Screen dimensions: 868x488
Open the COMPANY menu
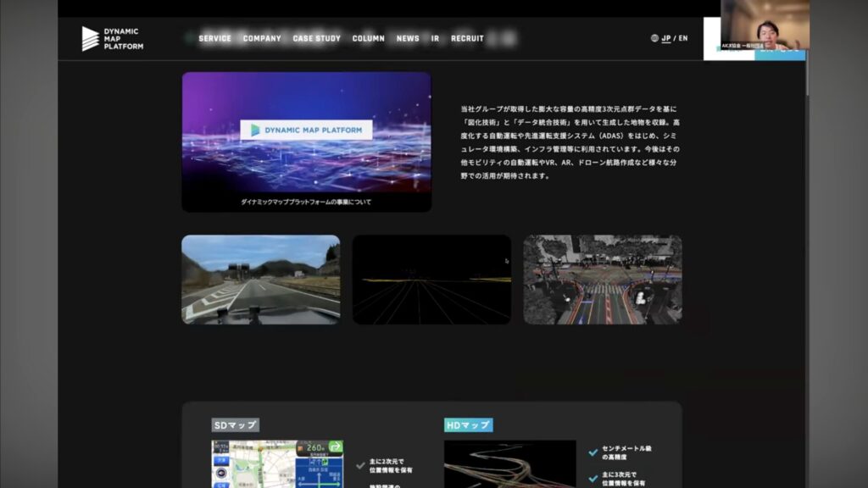(x=262, y=38)
